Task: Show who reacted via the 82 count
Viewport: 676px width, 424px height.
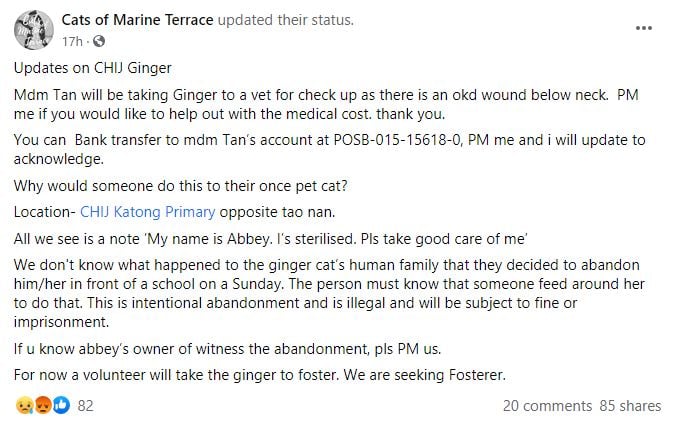Action: (85, 406)
